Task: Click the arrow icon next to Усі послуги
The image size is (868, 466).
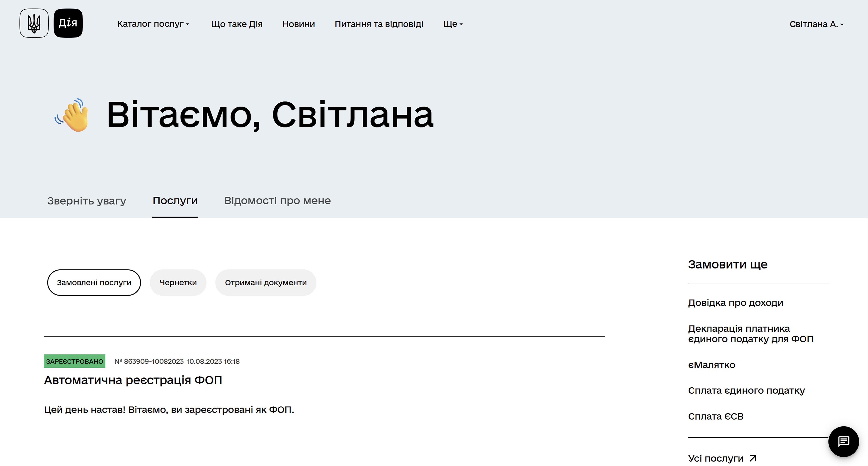Action: [x=753, y=458]
